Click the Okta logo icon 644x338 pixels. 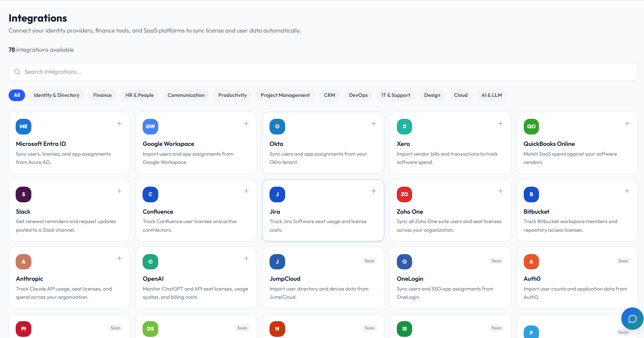point(277,127)
